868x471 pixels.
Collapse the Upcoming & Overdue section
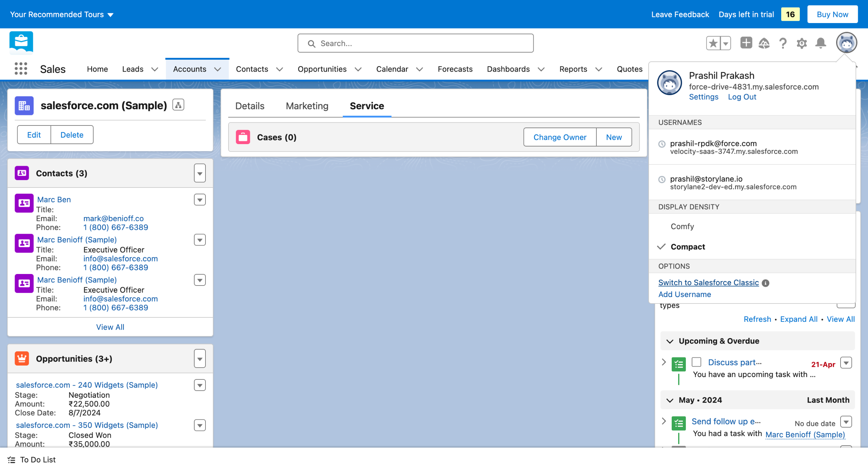click(670, 341)
